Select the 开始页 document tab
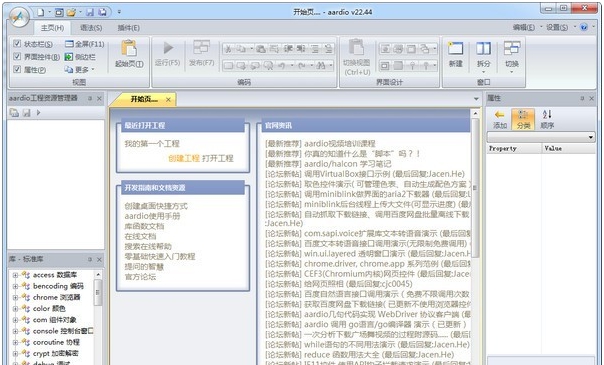 coord(144,99)
